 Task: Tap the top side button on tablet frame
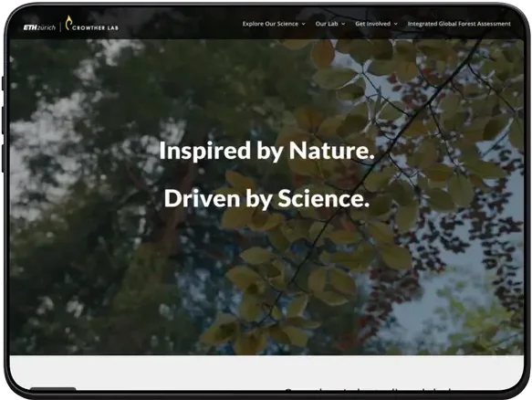3,83
